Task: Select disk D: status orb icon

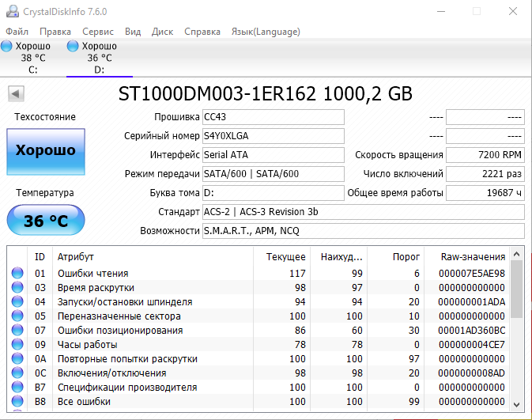Action: point(74,46)
